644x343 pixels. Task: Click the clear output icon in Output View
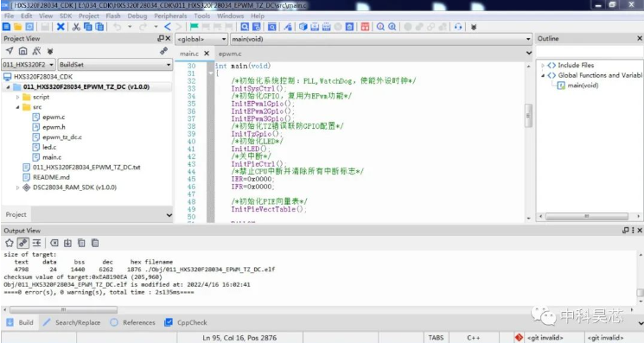(x=54, y=243)
